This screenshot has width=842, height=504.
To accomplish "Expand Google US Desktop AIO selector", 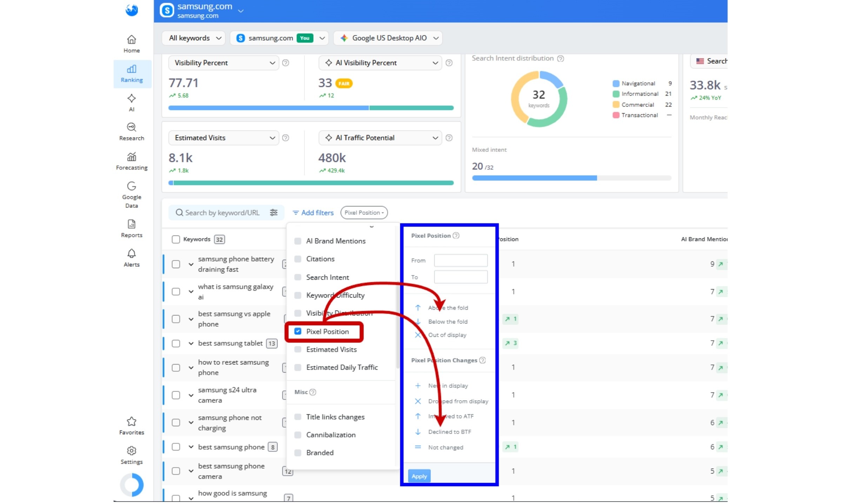I will (388, 38).
